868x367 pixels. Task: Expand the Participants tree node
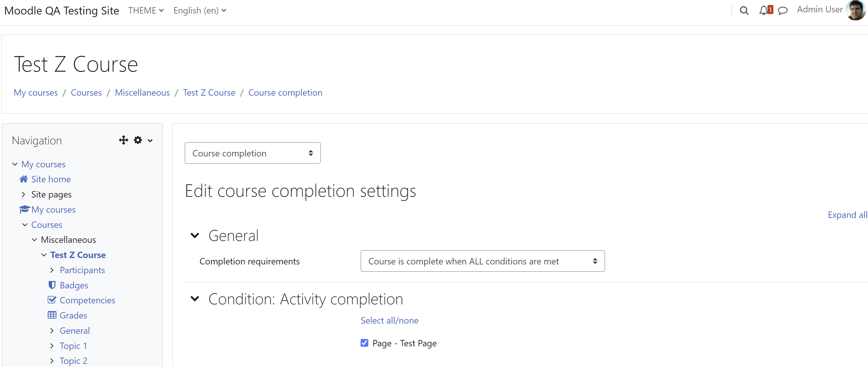click(52, 270)
